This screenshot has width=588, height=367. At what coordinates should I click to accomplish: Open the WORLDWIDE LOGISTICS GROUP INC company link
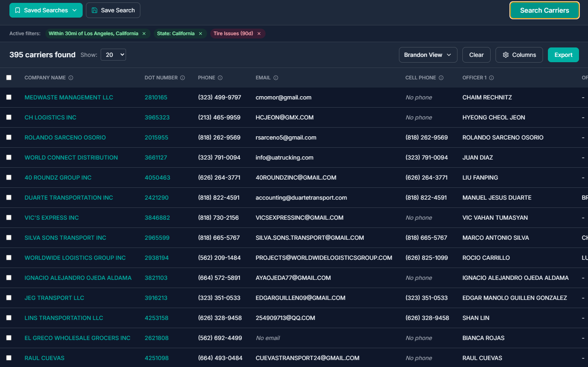pos(75,258)
